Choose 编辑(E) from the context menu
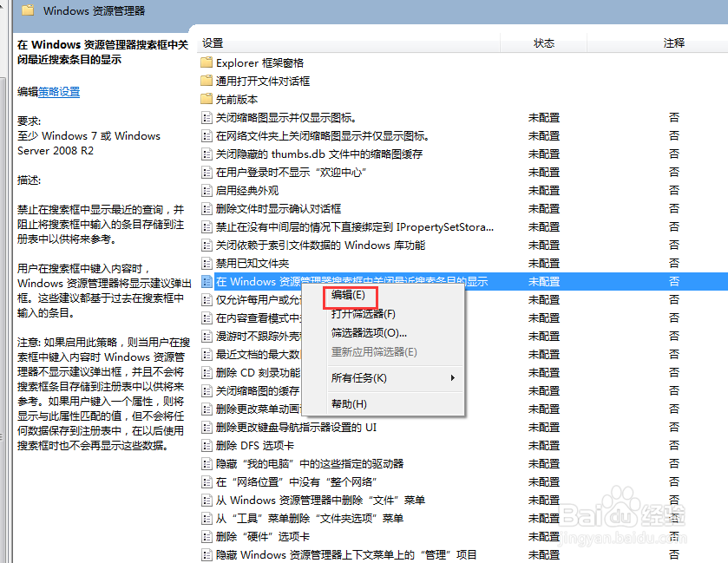The image size is (728, 563). 348,295
